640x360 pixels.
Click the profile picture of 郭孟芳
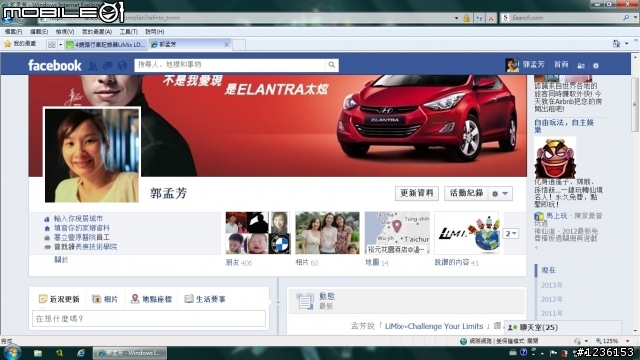[x=92, y=155]
